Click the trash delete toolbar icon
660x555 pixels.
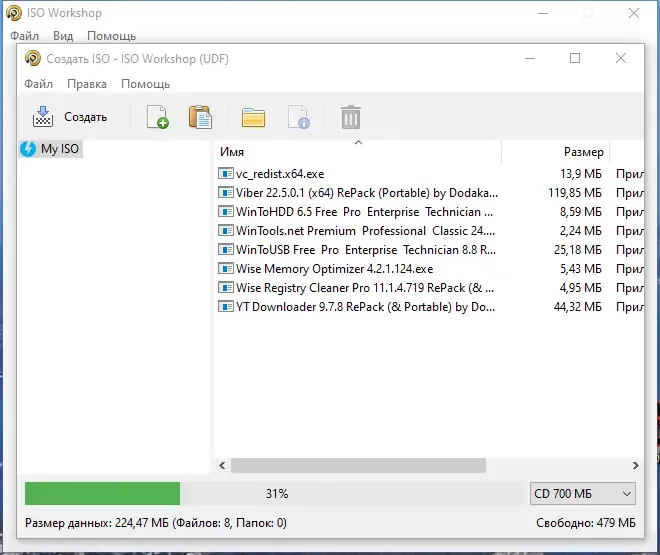(x=350, y=117)
